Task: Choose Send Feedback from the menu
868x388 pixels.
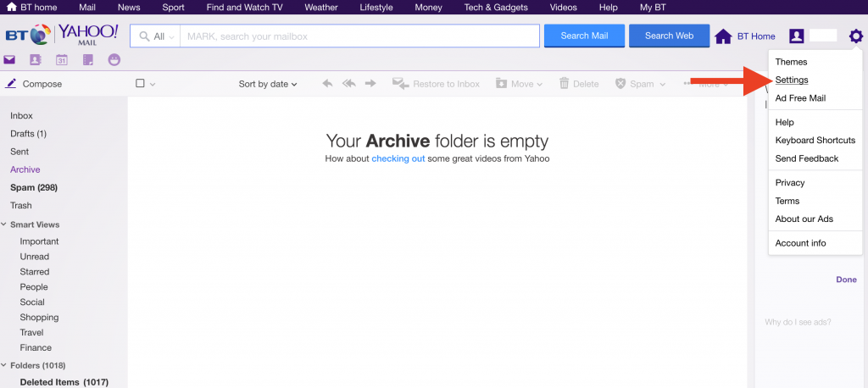Action: coord(807,158)
